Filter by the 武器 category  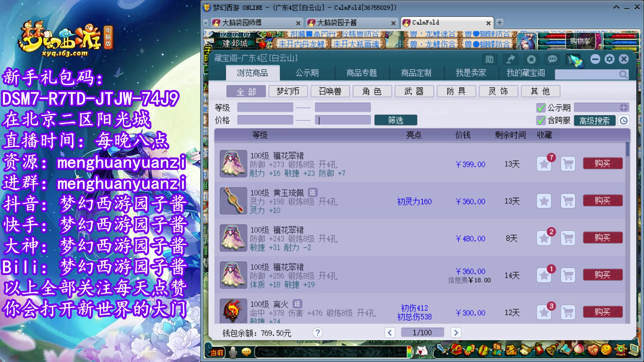click(414, 91)
